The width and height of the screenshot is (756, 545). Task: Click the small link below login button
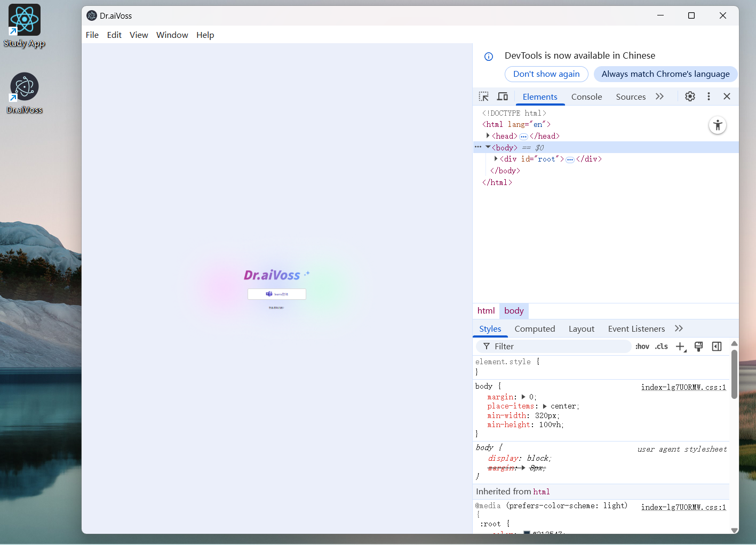276,308
